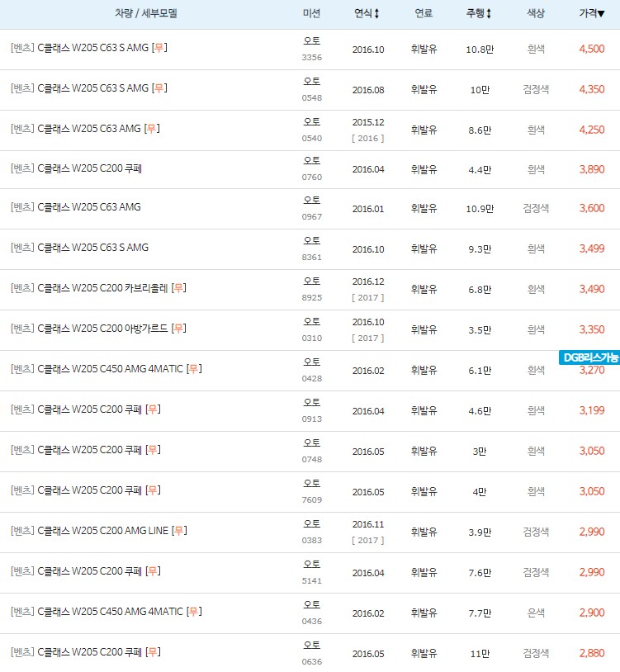Click the year 2016.08
This screenshot has height=672, width=620.
(x=368, y=90)
